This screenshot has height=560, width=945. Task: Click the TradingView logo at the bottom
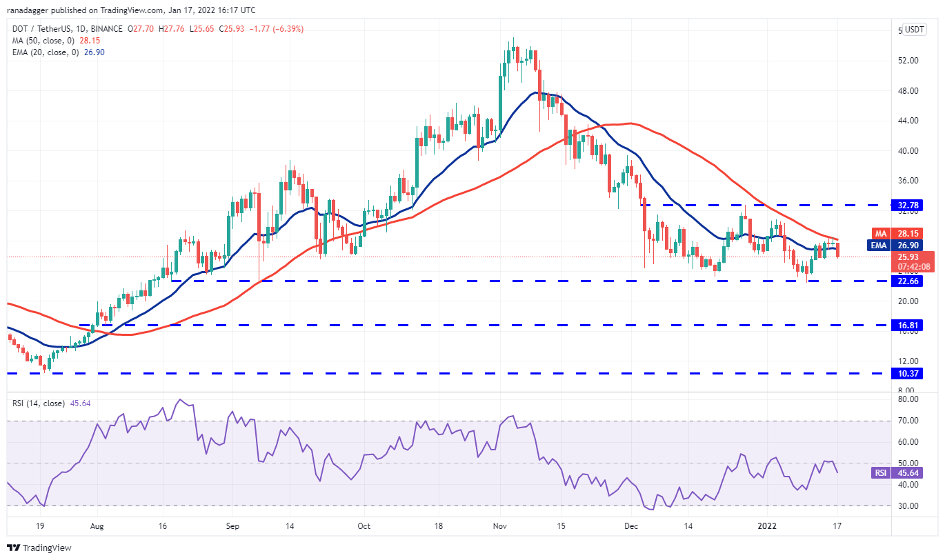click(39, 548)
